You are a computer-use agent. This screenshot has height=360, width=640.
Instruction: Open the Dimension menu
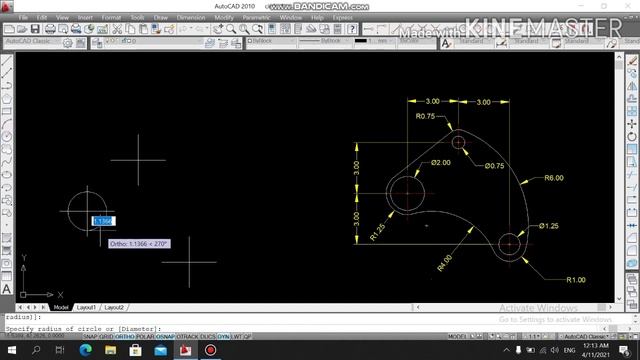[191, 18]
